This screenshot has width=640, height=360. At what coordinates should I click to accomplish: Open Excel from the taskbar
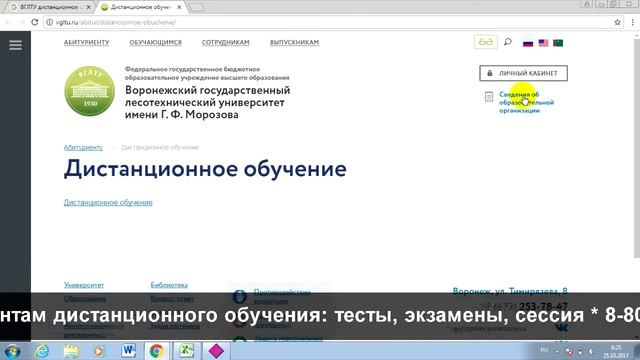(x=187, y=351)
